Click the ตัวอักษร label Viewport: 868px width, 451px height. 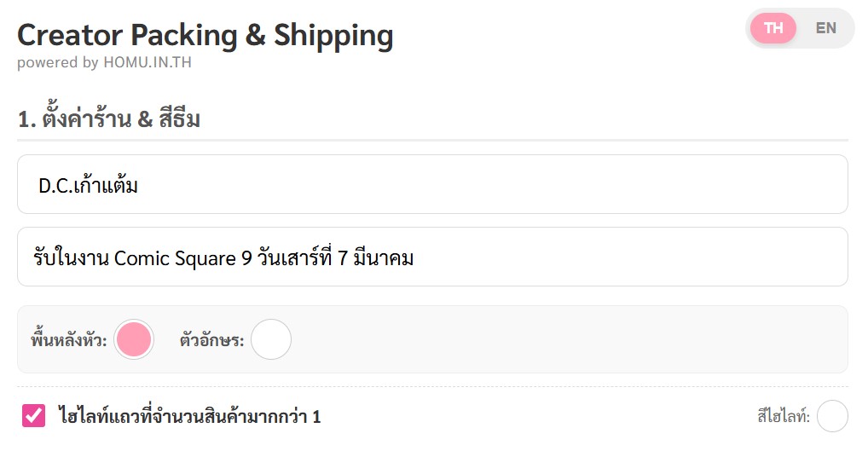pyautogui.click(x=211, y=340)
